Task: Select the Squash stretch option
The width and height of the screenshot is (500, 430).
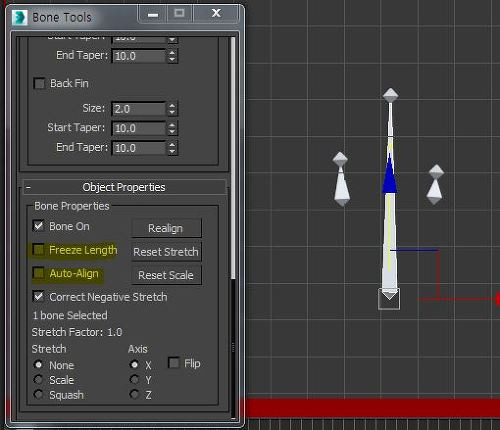Action: click(38, 394)
